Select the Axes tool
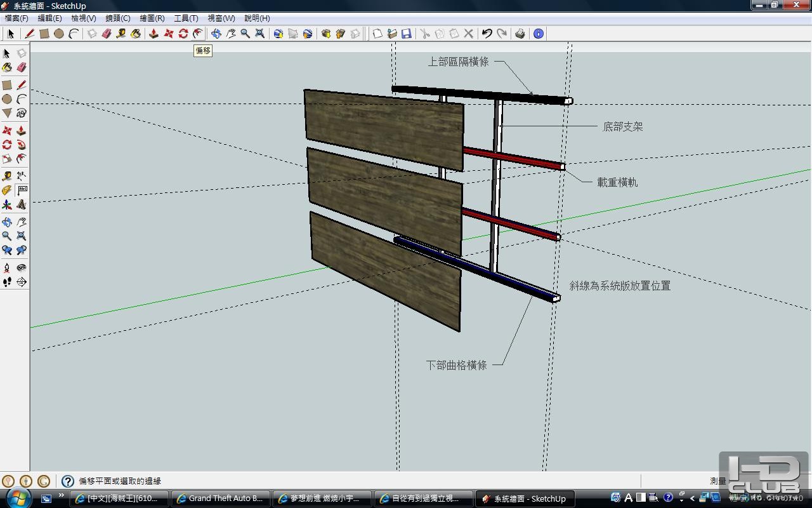The height and width of the screenshot is (508, 812). click(x=7, y=204)
